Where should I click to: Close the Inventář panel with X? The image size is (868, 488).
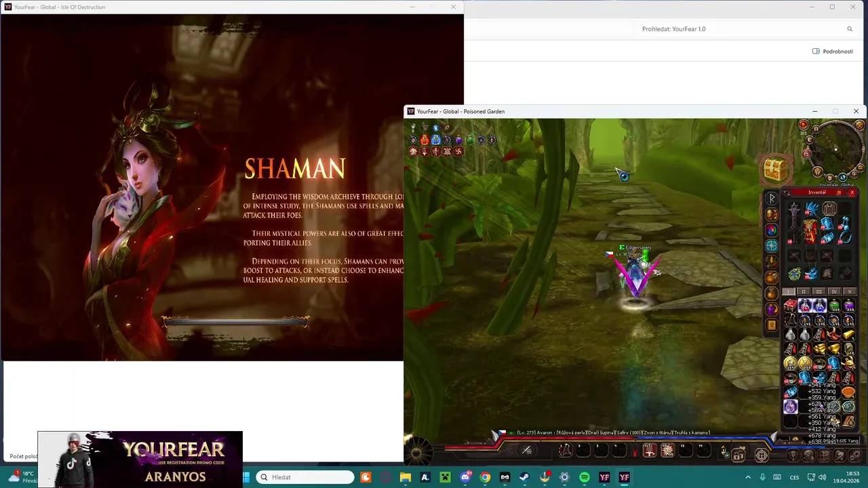pyautogui.click(x=852, y=192)
